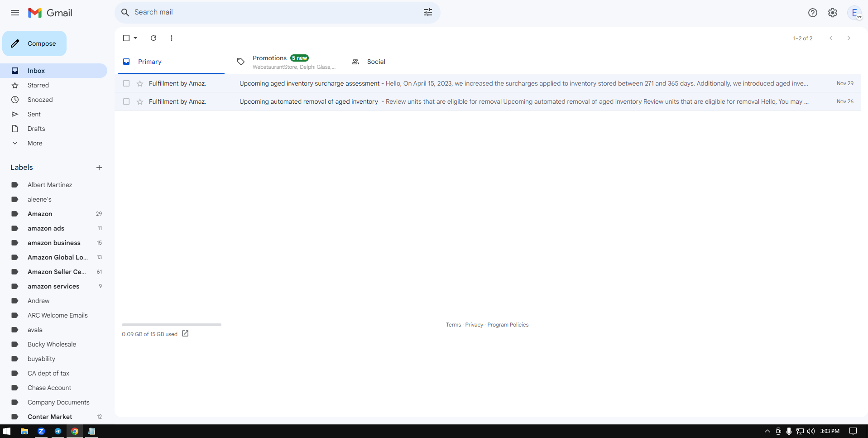Go to older messages arrow
Image resolution: width=868 pixels, height=438 pixels.
pos(849,38)
